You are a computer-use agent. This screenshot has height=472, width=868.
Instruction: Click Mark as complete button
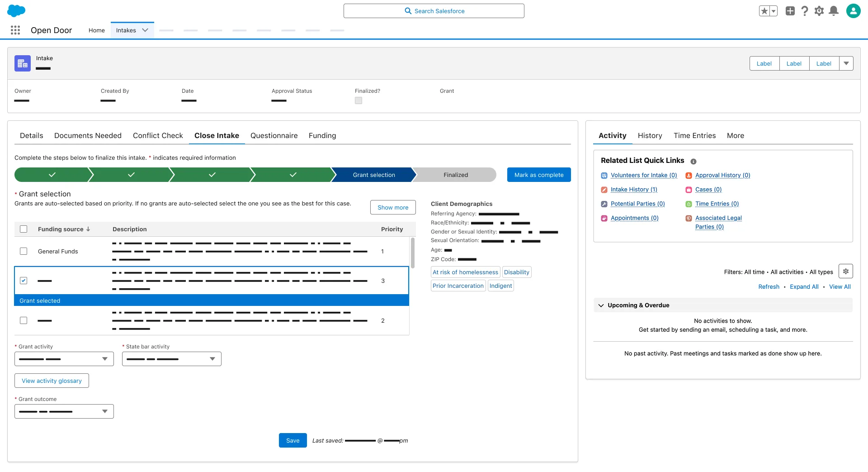(539, 175)
